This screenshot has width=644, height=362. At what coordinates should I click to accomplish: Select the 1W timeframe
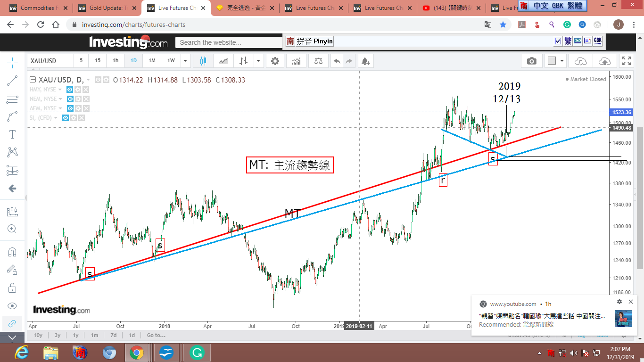(171, 61)
